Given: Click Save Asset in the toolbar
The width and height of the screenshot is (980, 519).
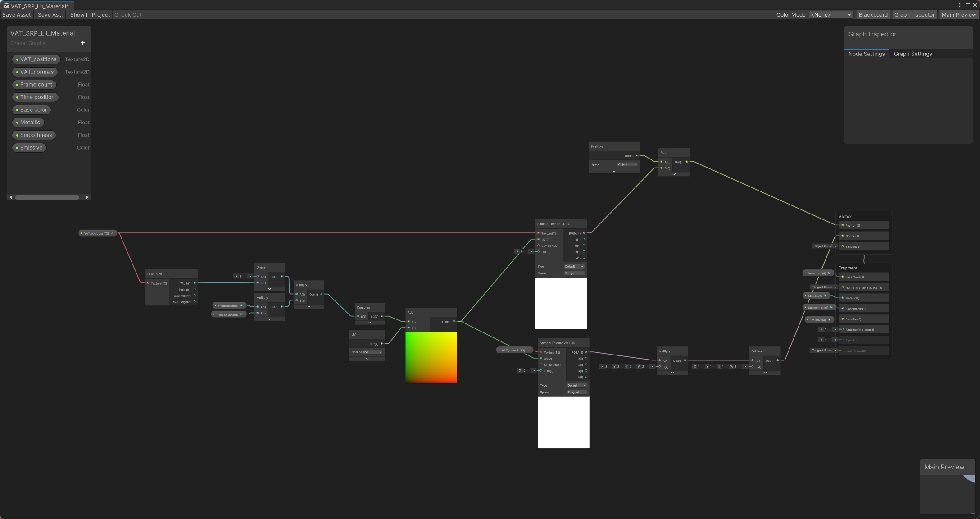Looking at the screenshot, I should pyautogui.click(x=17, y=15).
